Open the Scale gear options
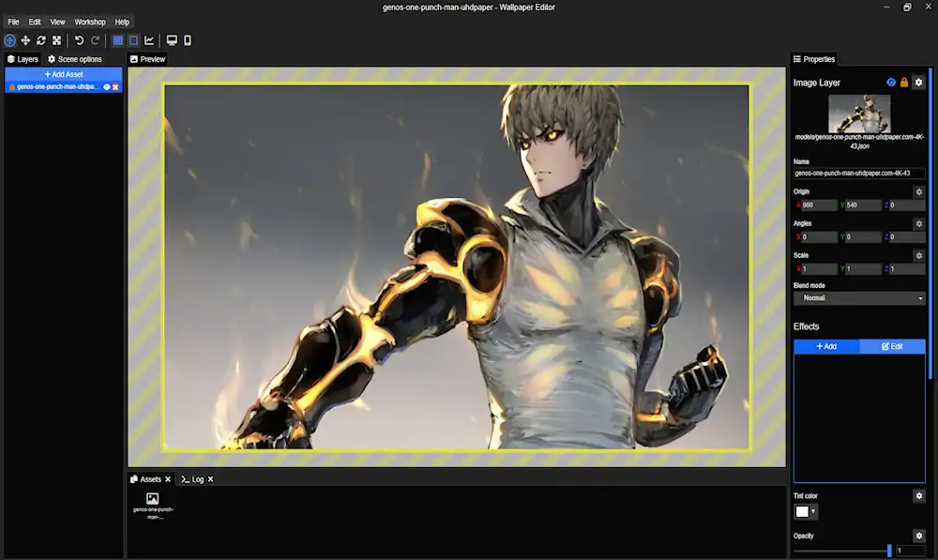This screenshot has height=560, width=938. click(x=919, y=255)
